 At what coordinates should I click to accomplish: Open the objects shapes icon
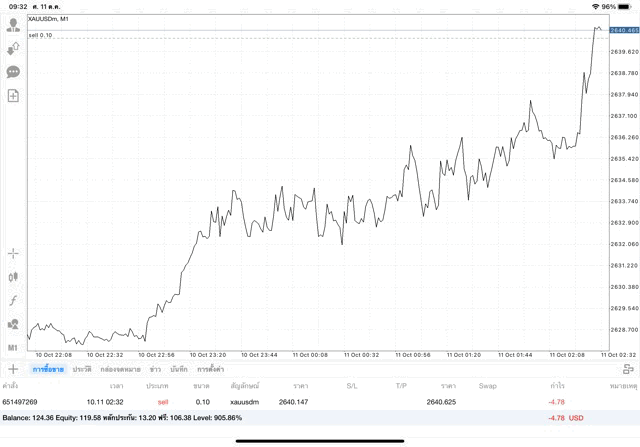(13, 324)
